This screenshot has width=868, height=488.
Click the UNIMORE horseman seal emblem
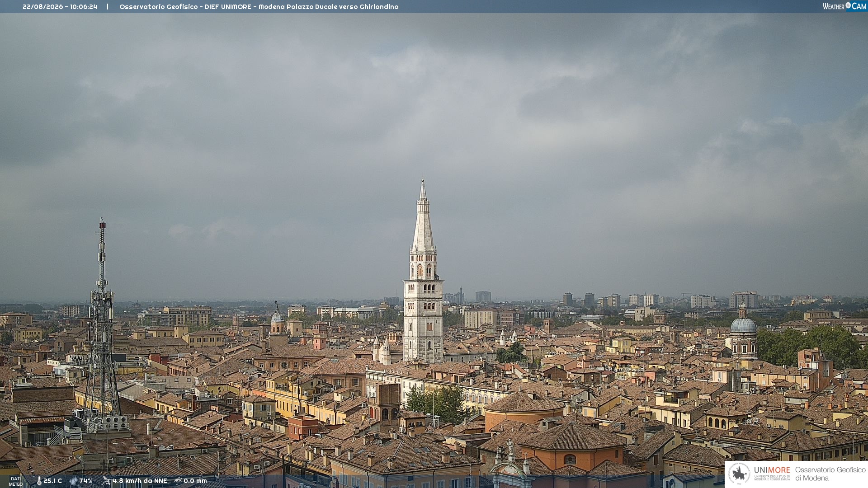tap(739, 474)
